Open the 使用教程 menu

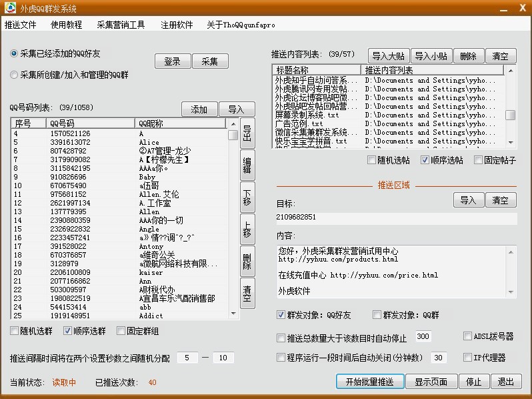tap(66, 25)
